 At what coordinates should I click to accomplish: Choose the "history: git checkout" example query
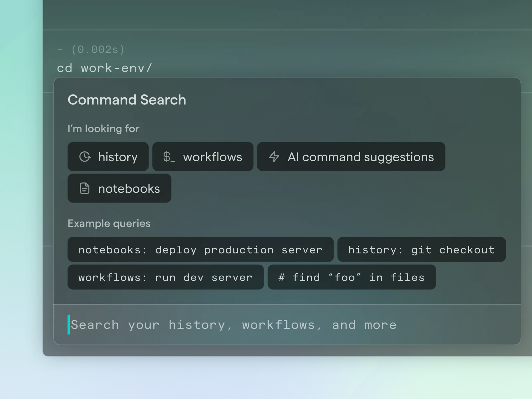tap(421, 250)
